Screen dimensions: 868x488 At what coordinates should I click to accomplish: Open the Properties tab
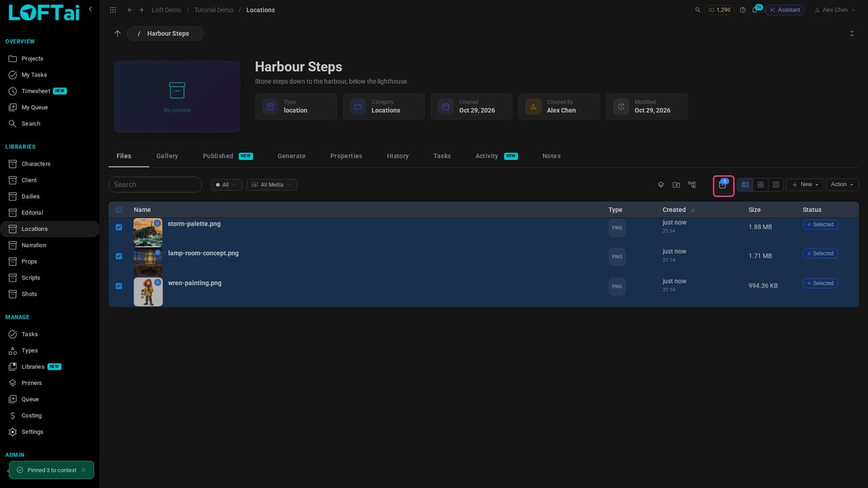tap(347, 156)
